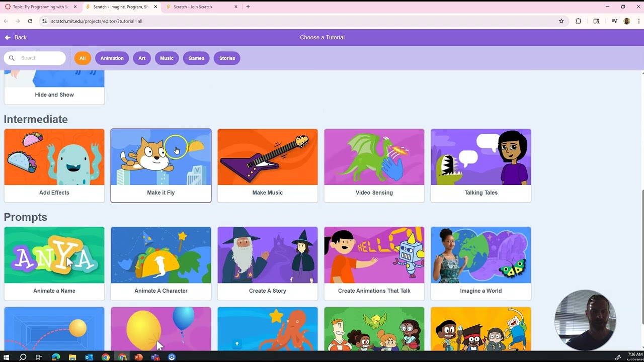Screen dimensions: 644x362
Task: Open the Chrome three-dot menu
Action: [638, 21]
